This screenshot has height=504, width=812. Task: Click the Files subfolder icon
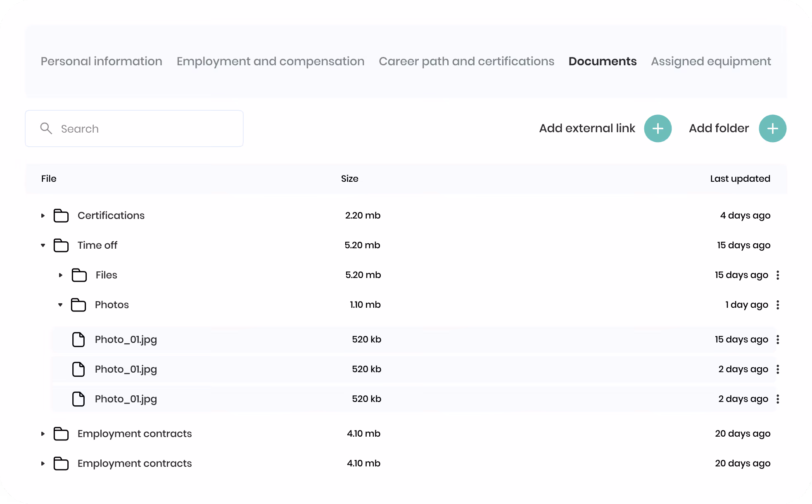tap(79, 275)
